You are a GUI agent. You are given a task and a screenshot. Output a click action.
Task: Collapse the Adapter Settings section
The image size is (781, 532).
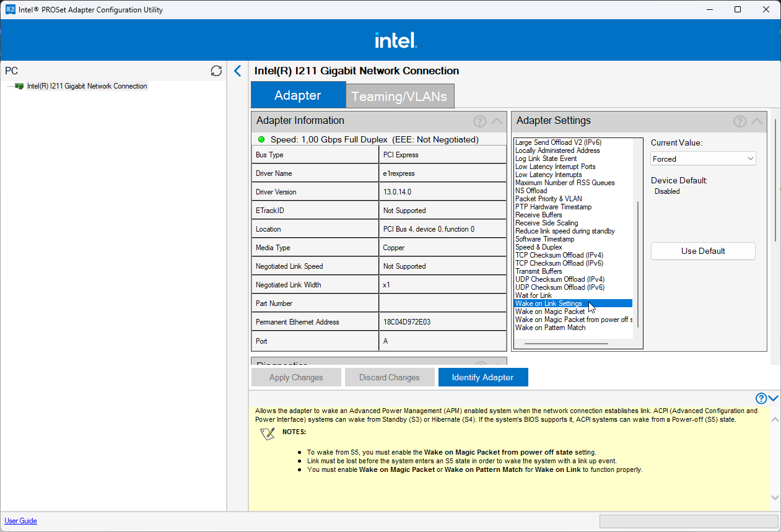tap(757, 121)
